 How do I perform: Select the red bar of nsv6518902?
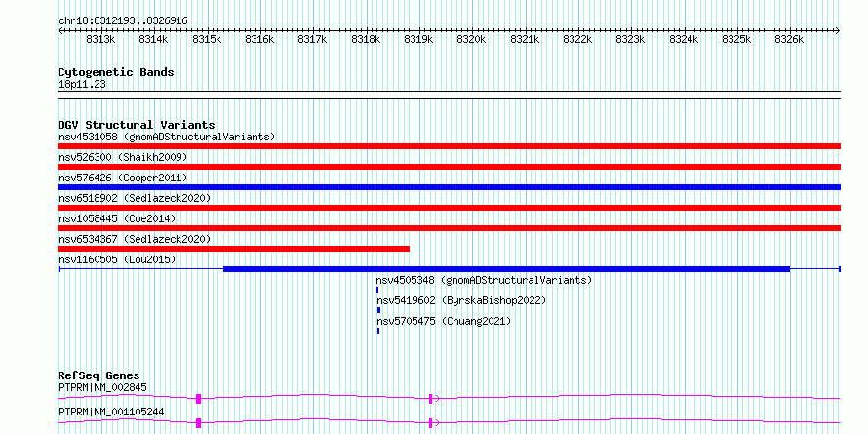[449, 208]
